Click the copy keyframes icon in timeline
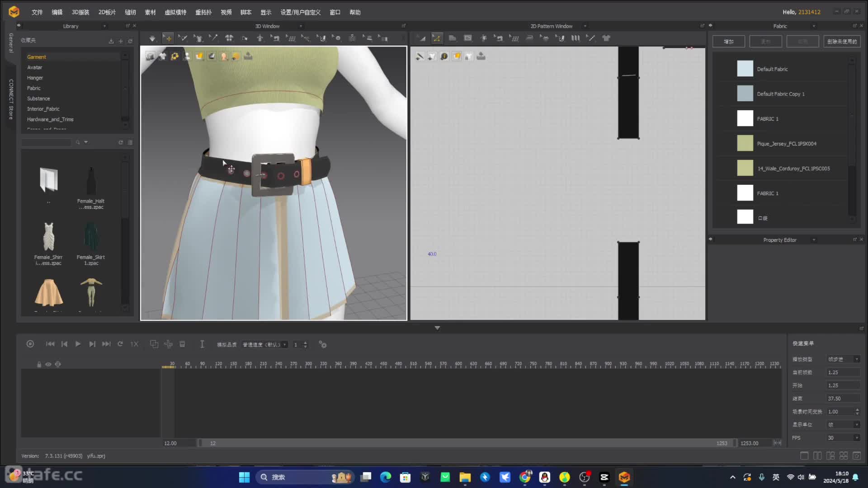Screen dimensions: 868x488 [x=154, y=344]
